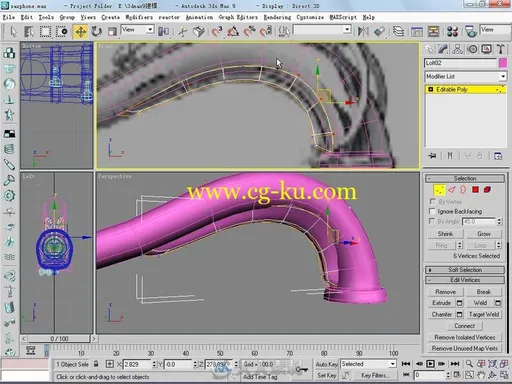Open the Modifier List dropdown
The width and height of the screenshot is (512, 384).
click(465, 77)
